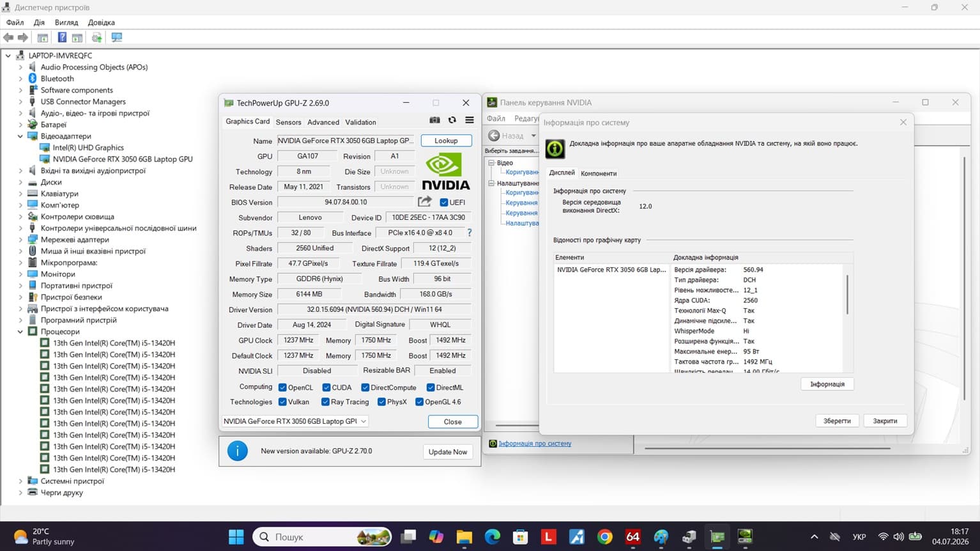
Task: Open Google Chrome from the taskbar
Action: [x=604, y=537]
